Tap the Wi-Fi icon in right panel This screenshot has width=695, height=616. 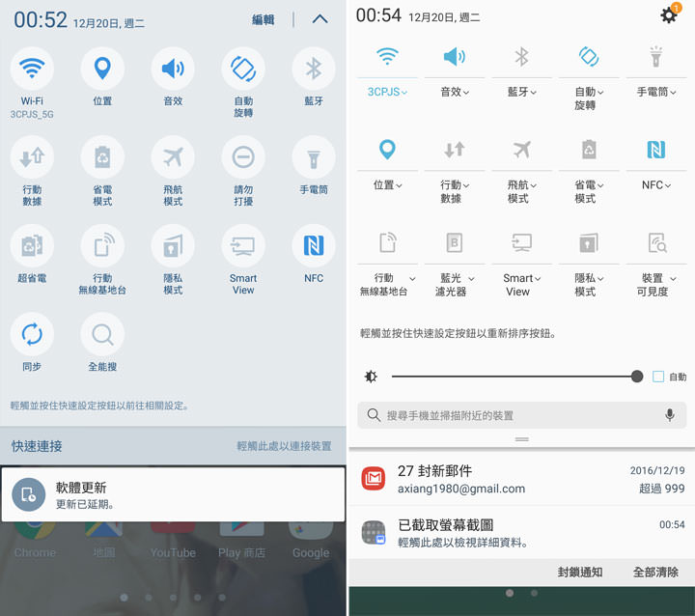coord(387,56)
